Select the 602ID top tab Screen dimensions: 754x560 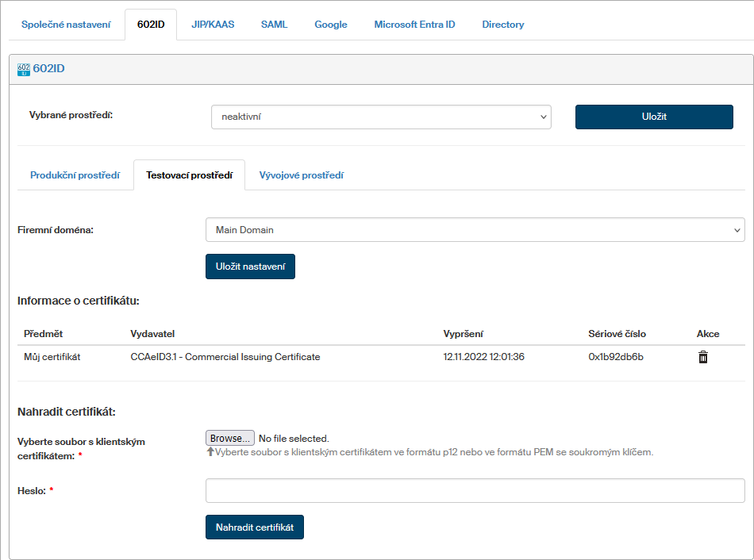click(x=151, y=25)
